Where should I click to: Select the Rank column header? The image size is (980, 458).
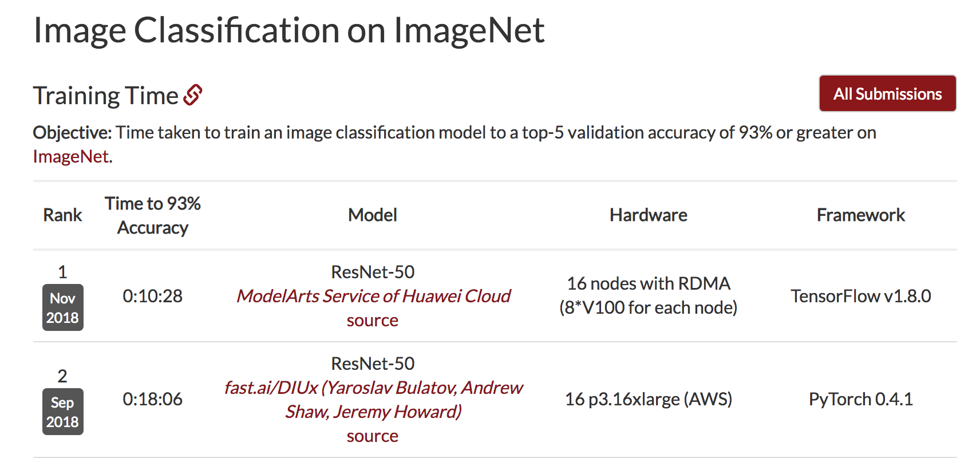click(x=63, y=215)
